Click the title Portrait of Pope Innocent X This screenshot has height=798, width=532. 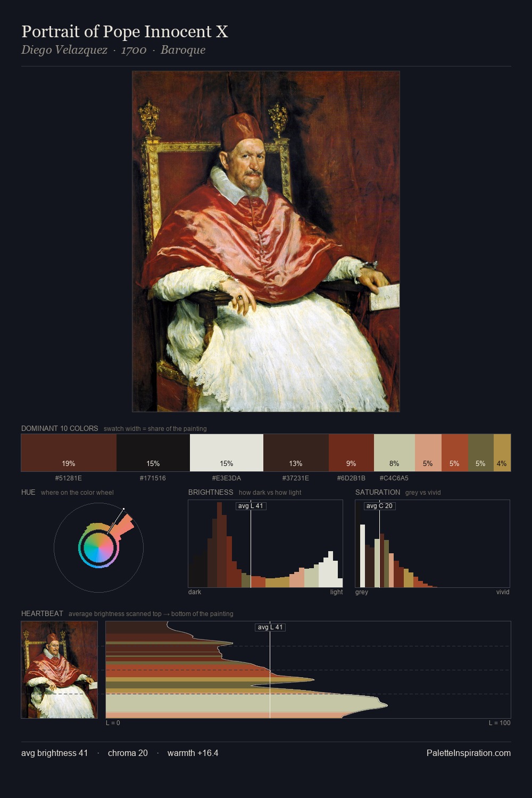click(125, 32)
